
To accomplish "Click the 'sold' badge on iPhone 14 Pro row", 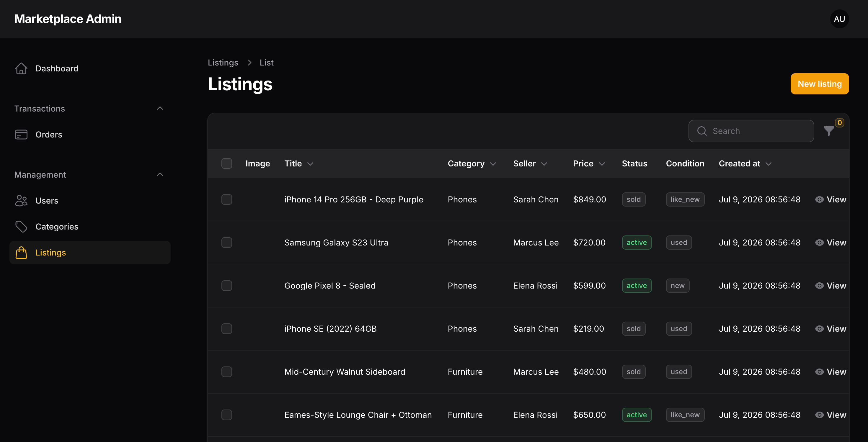I will pos(634,199).
